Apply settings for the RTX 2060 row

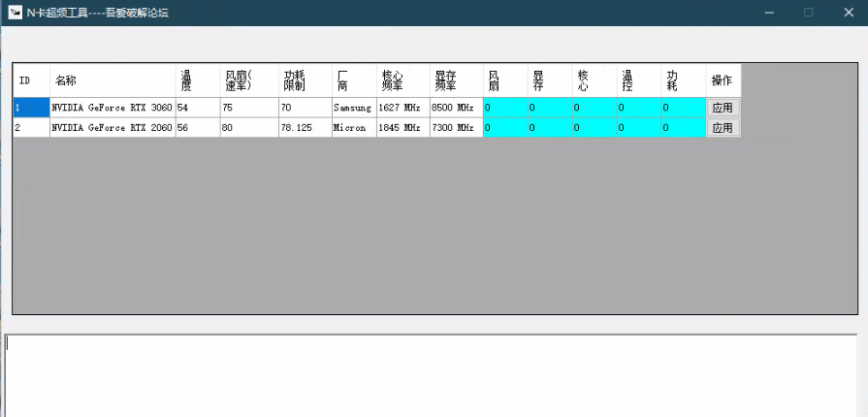[x=723, y=128]
